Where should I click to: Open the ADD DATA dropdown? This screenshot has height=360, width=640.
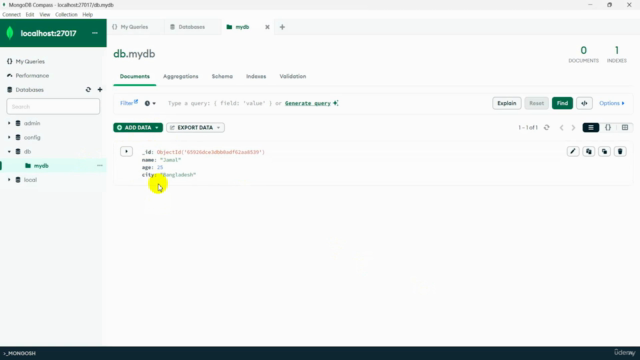138,128
